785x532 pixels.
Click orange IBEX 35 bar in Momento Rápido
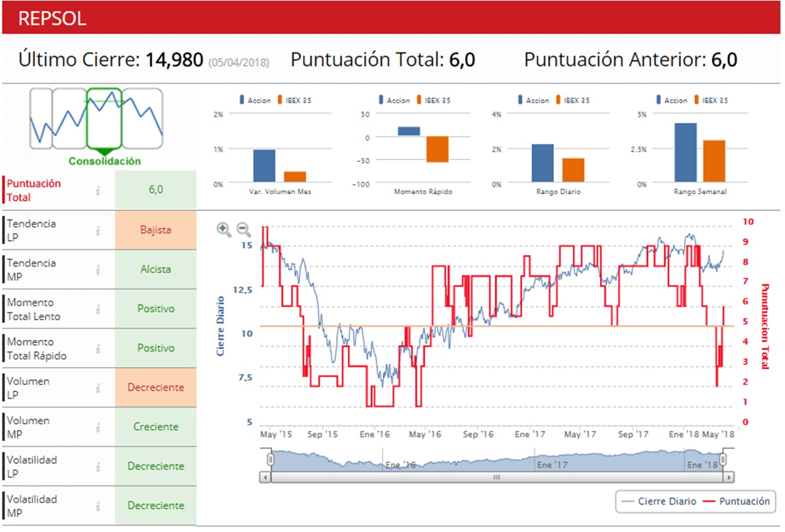point(438,150)
